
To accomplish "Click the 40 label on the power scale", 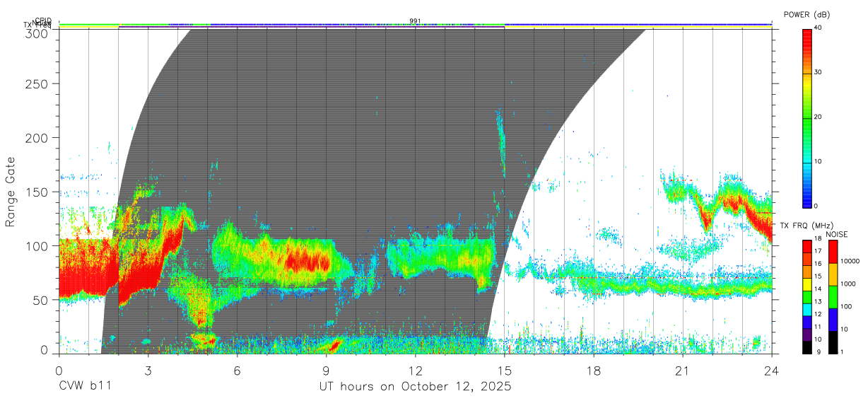I will coord(818,28).
